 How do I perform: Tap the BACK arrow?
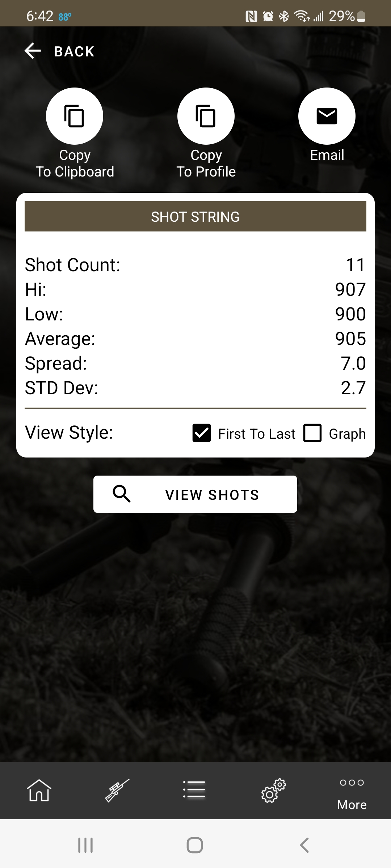tap(33, 51)
